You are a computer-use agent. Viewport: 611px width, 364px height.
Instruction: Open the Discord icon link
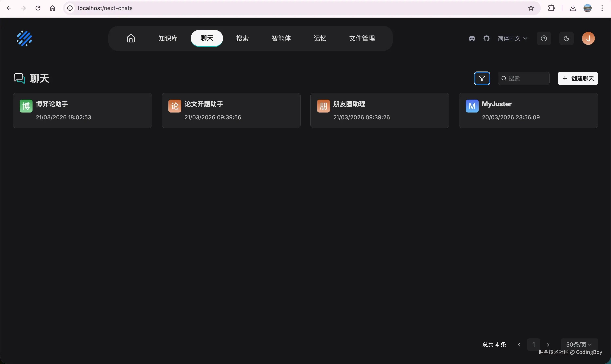[472, 39]
